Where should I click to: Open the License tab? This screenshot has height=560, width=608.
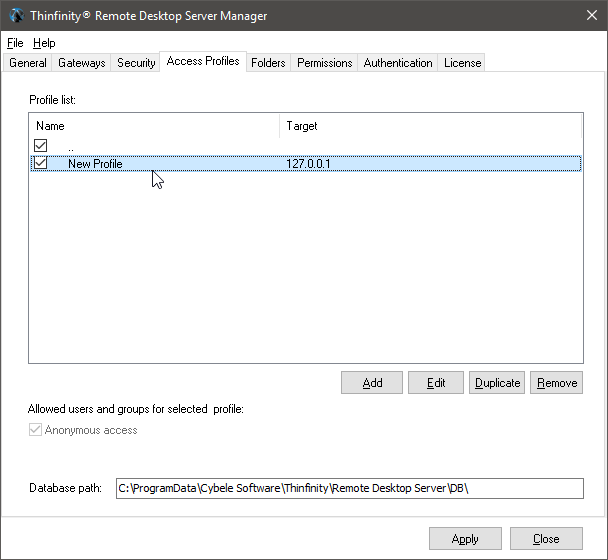pos(462,63)
